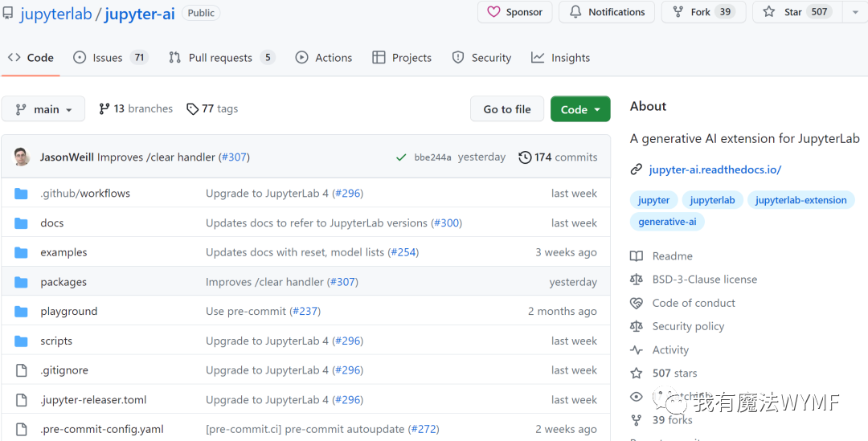Open the latest commit's #307 link
The image size is (868, 441).
pyautogui.click(x=234, y=157)
